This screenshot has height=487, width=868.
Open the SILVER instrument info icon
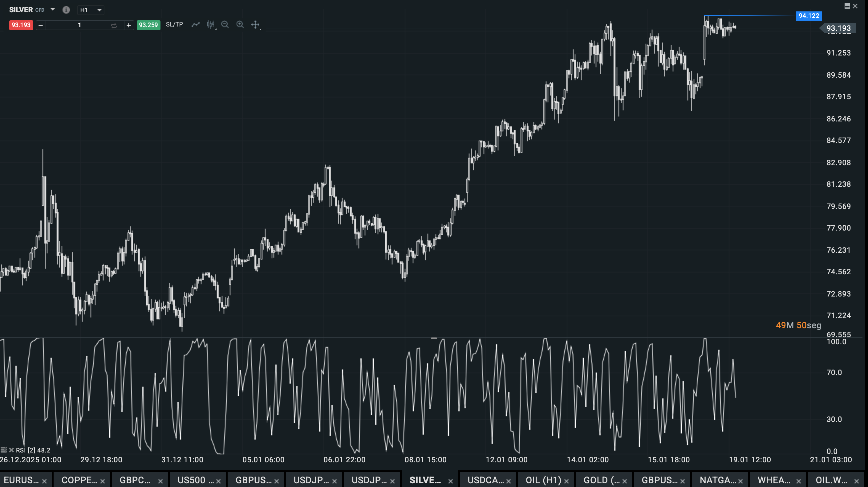pyautogui.click(x=66, y=10)
